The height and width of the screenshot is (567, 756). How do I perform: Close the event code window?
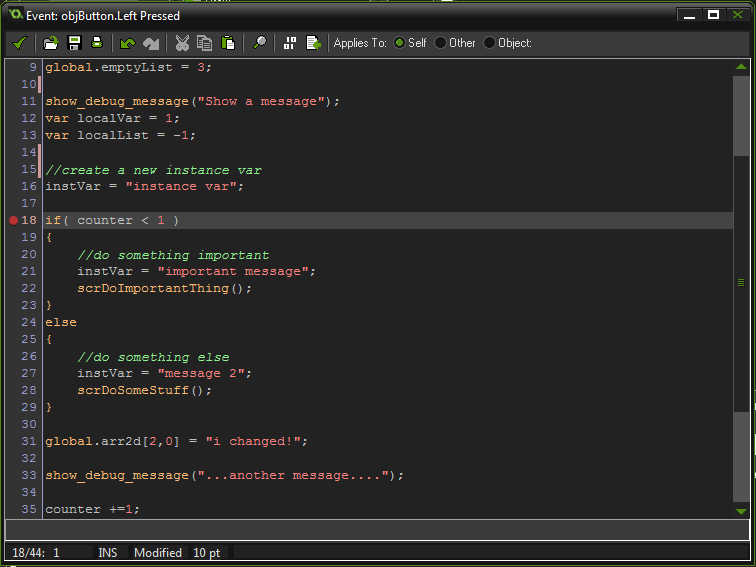(x=738, y=15)
